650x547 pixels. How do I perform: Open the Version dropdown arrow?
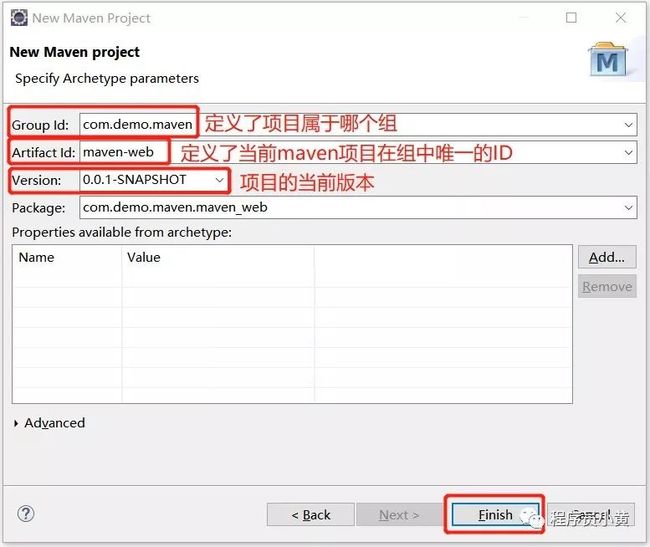tap(219, 180)
